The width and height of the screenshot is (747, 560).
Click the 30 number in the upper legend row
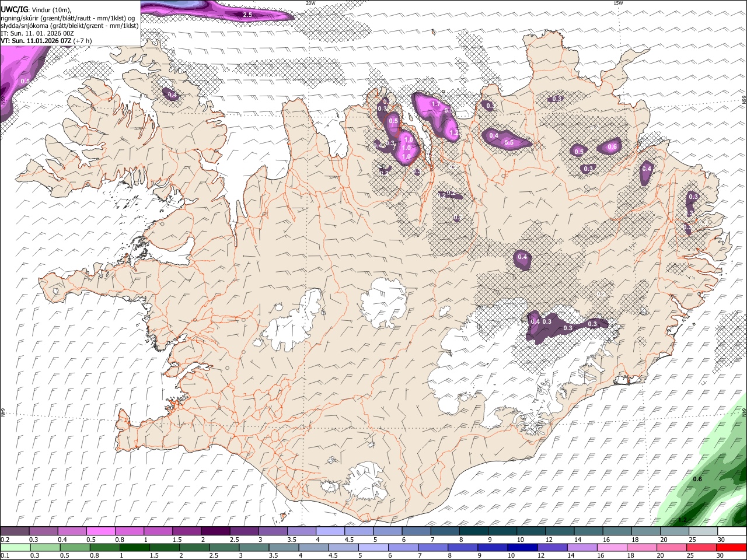point(721,540)
